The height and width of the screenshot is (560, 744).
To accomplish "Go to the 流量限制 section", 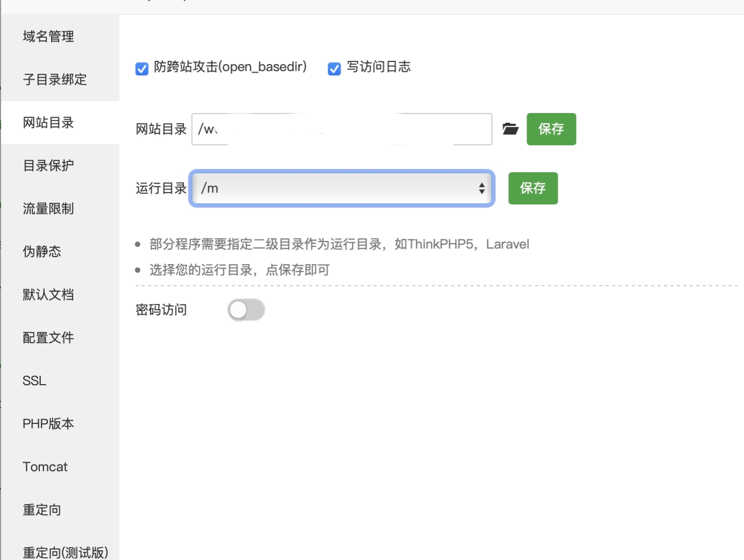I will (48, 209).
